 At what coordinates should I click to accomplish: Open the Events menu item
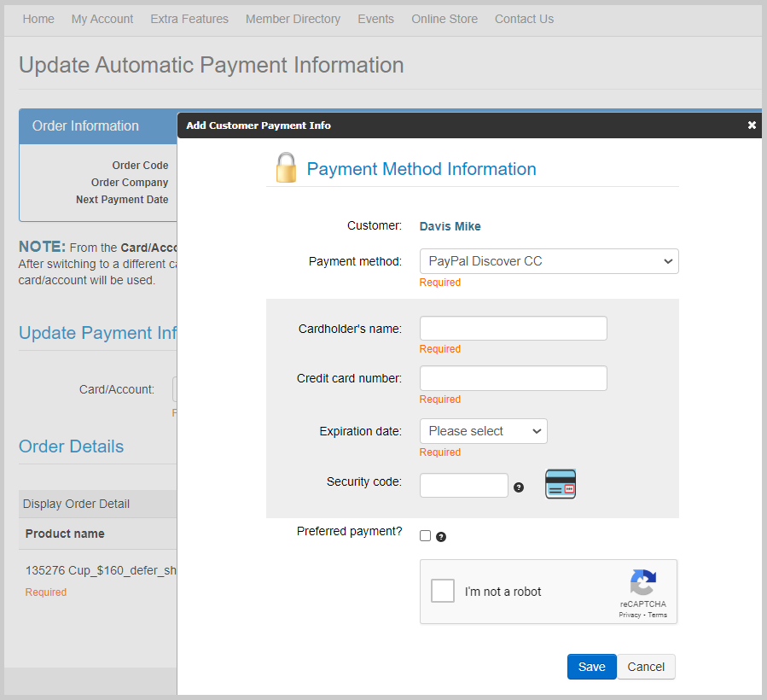click(375, 19)
